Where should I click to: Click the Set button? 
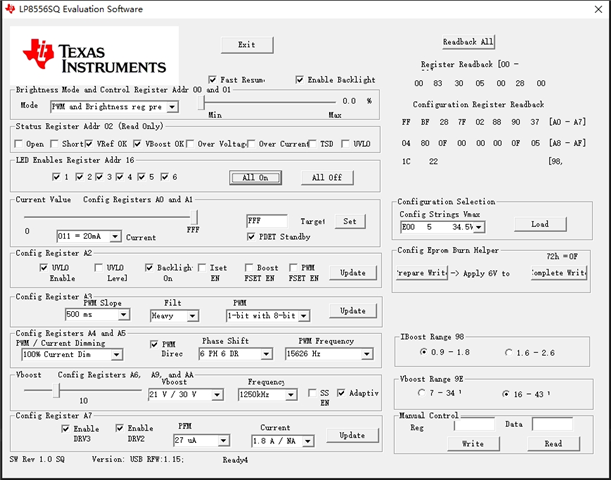(350, 221)
